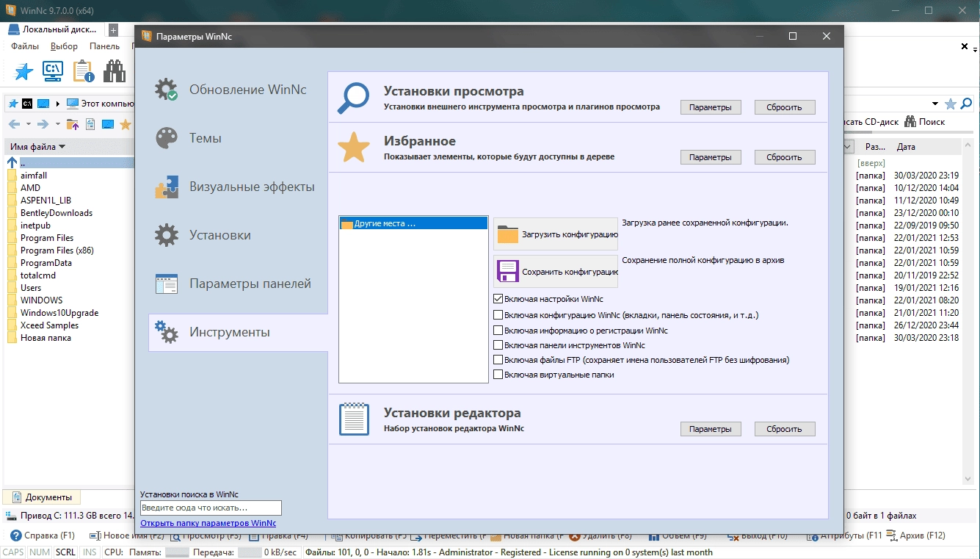Screen dimensions: 980x559
Task: Enable Включая информацию о регистрации WinNc
Action: tap(498, 331)
